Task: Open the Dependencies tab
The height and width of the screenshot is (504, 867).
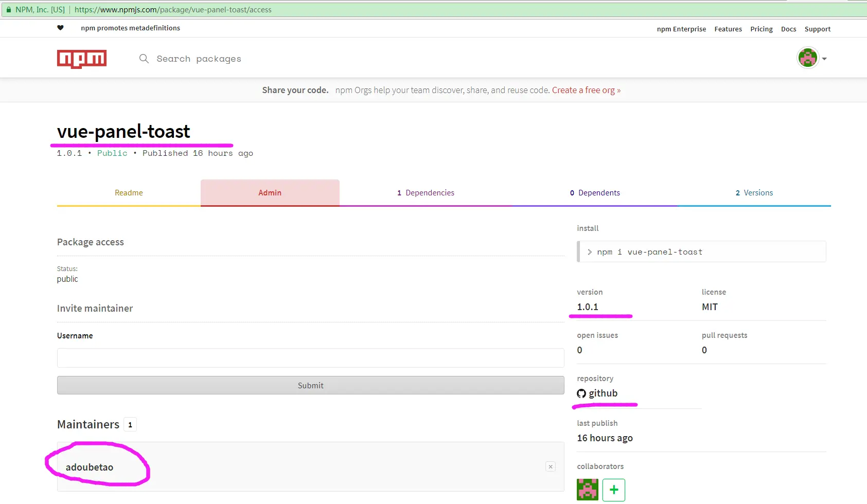Action: point(426,193)
